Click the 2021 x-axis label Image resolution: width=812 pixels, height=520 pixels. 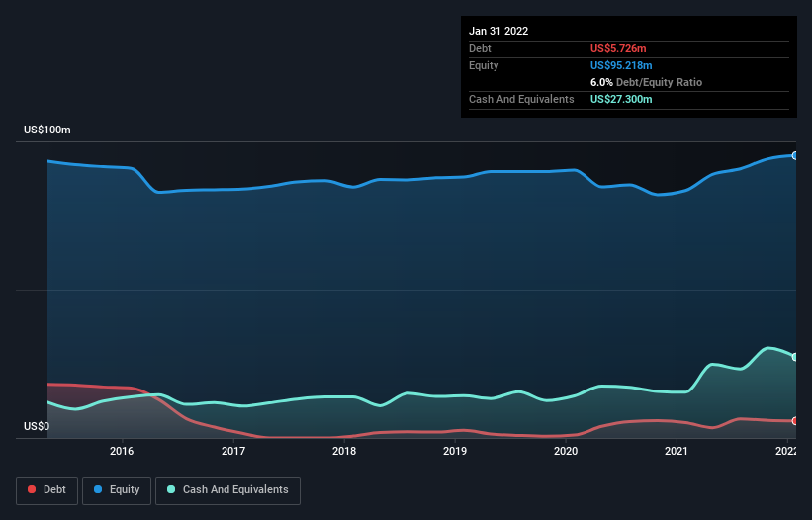tap(677, 451)
